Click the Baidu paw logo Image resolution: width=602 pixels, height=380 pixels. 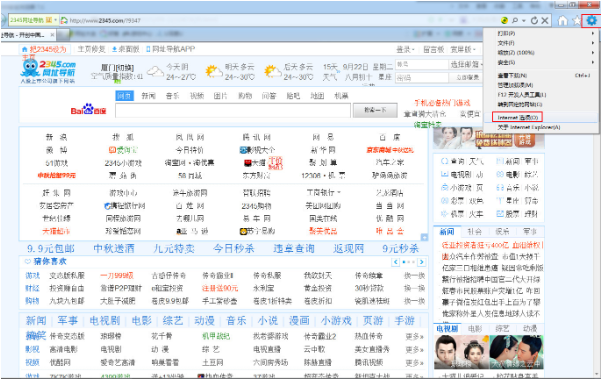click(88, 109)
